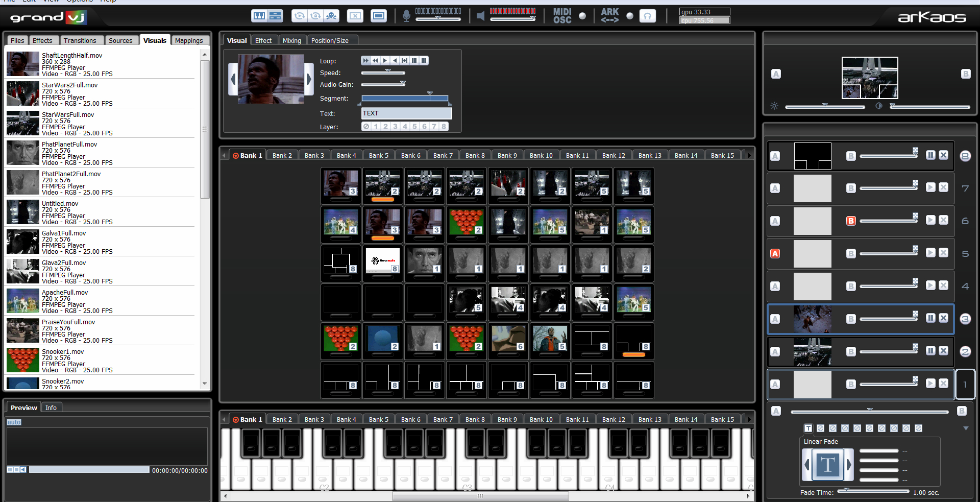Image resolution: width=980 pixels, height=502 pixels.
Task: Switch to Mixing tab
Action: [292, 40]
